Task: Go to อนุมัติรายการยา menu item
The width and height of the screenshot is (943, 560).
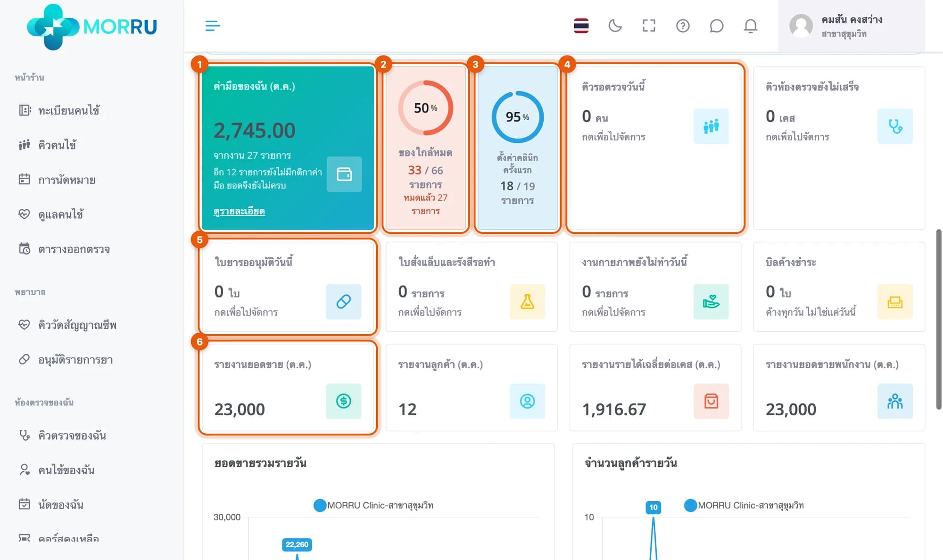Action: [x=66, y=360]
